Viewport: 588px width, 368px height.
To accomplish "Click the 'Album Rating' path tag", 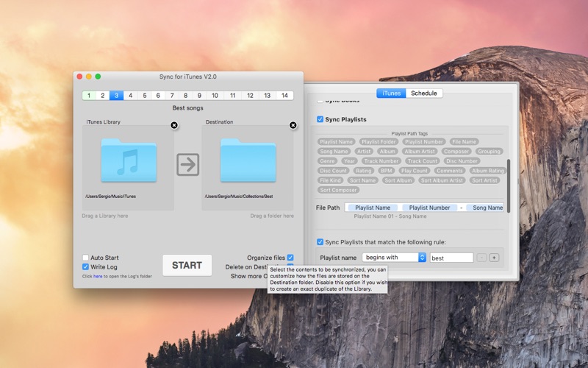I will coord(487,171).
